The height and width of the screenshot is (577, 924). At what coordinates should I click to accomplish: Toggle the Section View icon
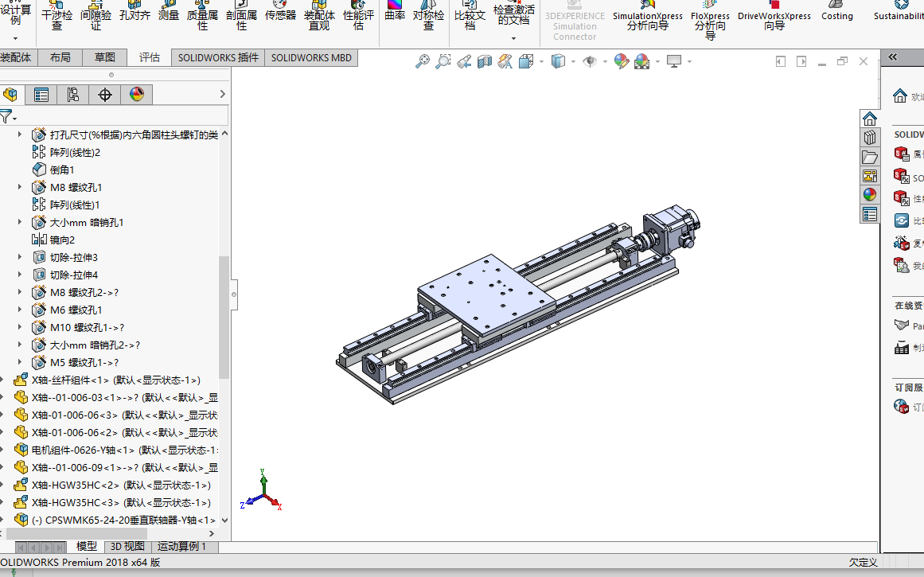[485, 61]
